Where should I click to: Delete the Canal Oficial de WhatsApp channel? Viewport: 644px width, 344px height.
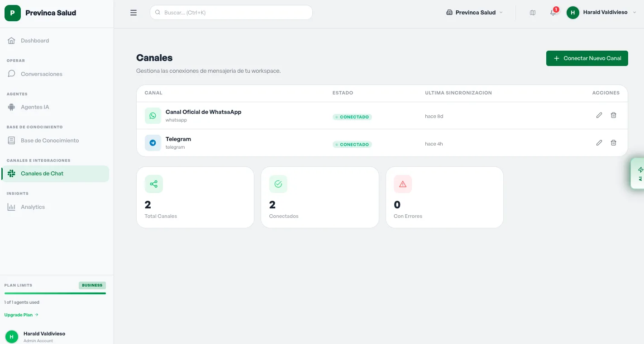614,115
